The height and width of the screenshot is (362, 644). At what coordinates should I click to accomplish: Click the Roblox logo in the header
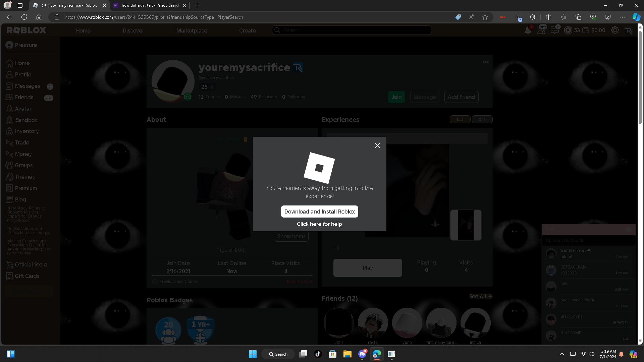click(26, 30)
